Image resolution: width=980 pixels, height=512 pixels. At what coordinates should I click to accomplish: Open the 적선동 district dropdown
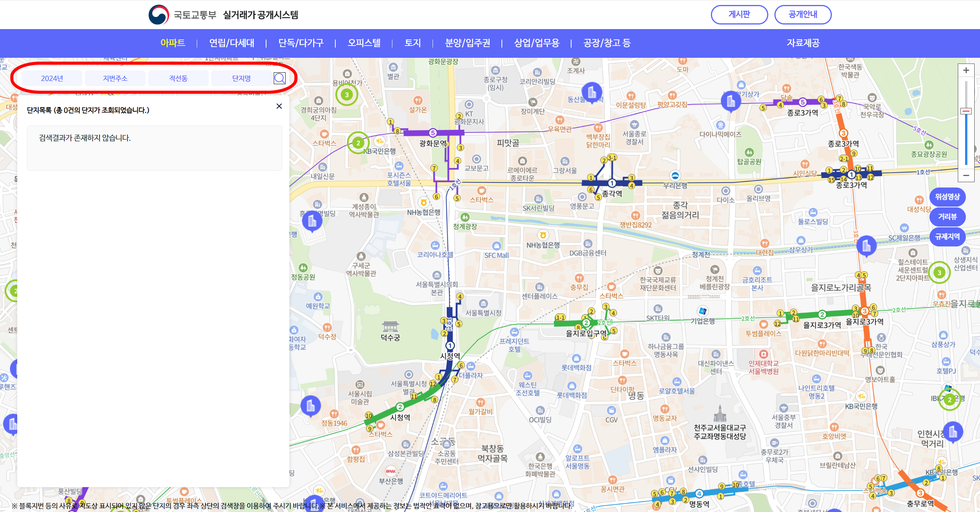tap(178, 78)
